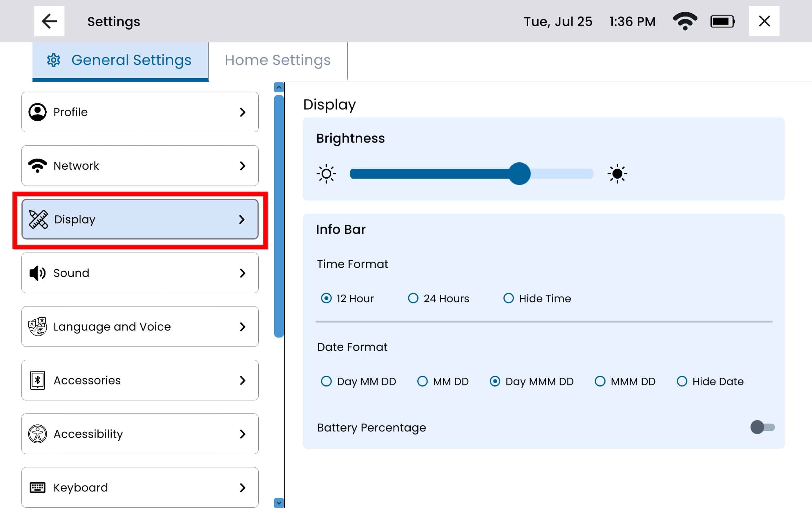Click the Profile person icon
This screenshot has width=812, height=508.
38,112
